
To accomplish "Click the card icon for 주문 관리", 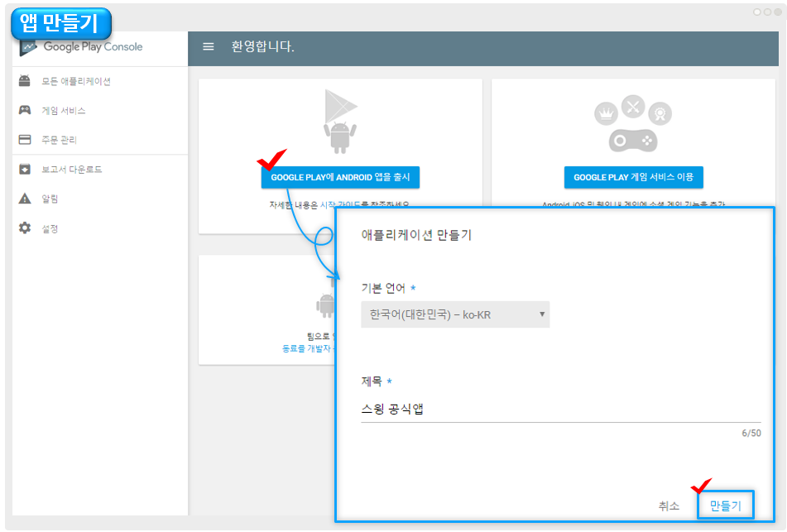I will 25,140.
